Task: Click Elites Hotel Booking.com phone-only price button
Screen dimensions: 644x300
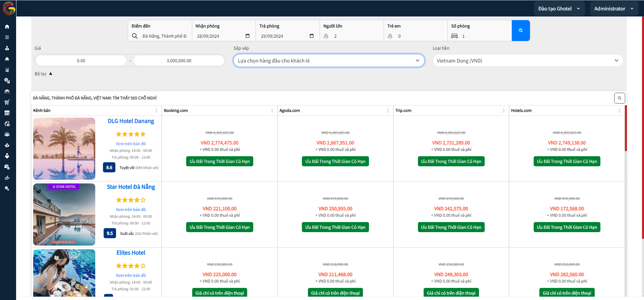Action: point(220,293)
